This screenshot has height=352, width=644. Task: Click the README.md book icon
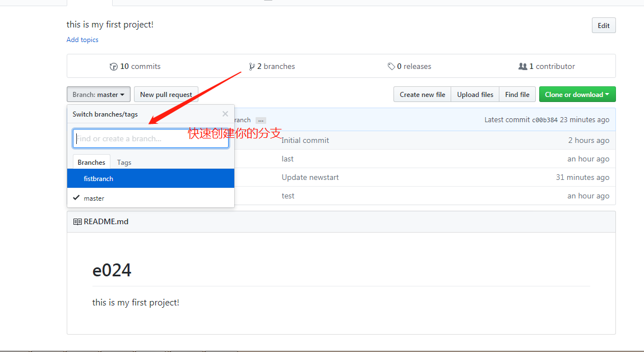pos(77,222)
